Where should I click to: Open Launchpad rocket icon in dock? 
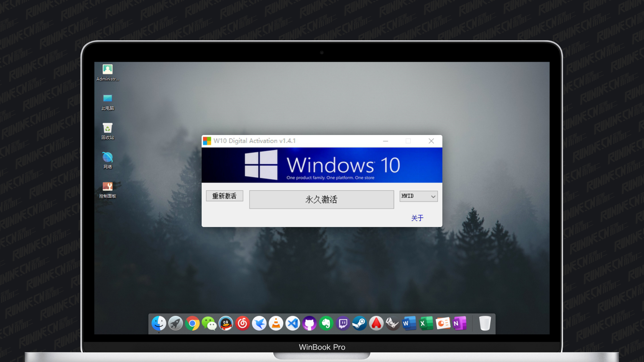click(176, 323)
